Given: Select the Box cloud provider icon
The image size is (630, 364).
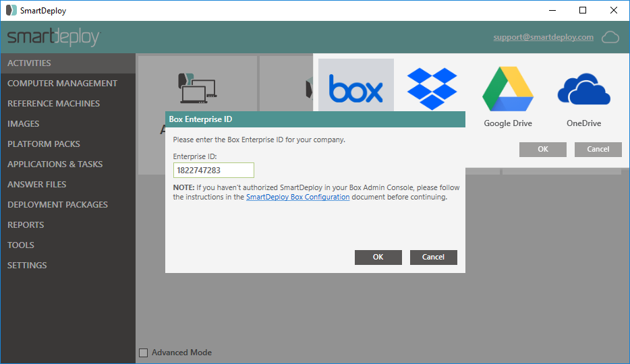Looking at the screenshot, I should coord(356,88).
